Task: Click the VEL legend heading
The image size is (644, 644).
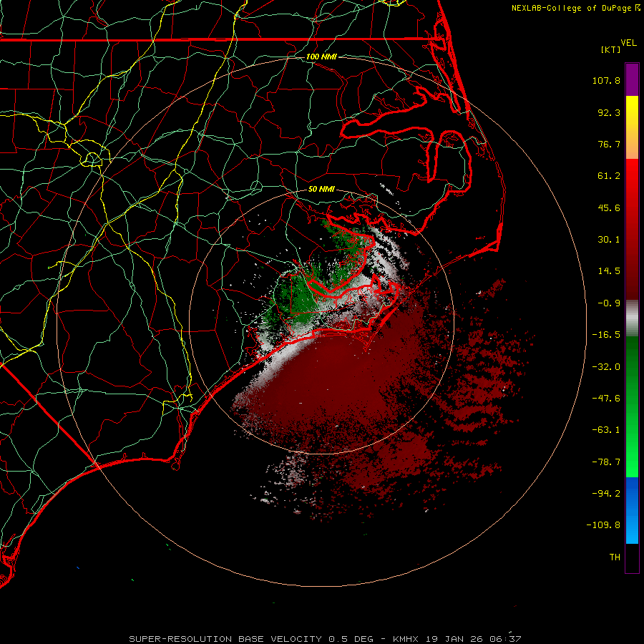Action: [629, 43]
